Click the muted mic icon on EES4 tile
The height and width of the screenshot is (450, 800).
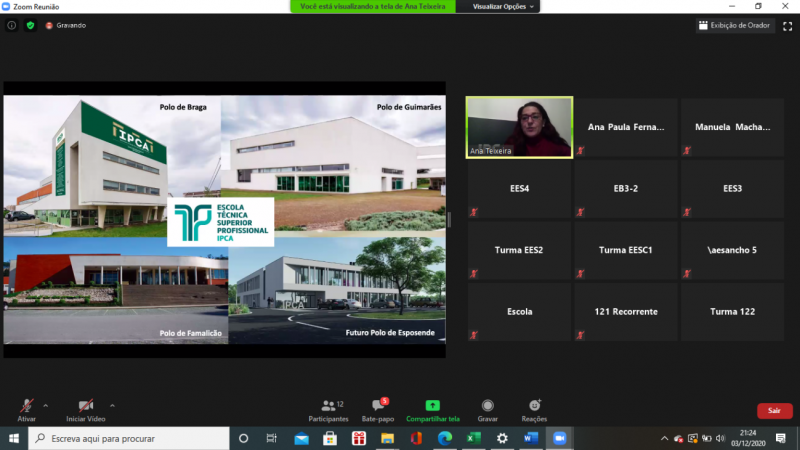tap(474, 212)
